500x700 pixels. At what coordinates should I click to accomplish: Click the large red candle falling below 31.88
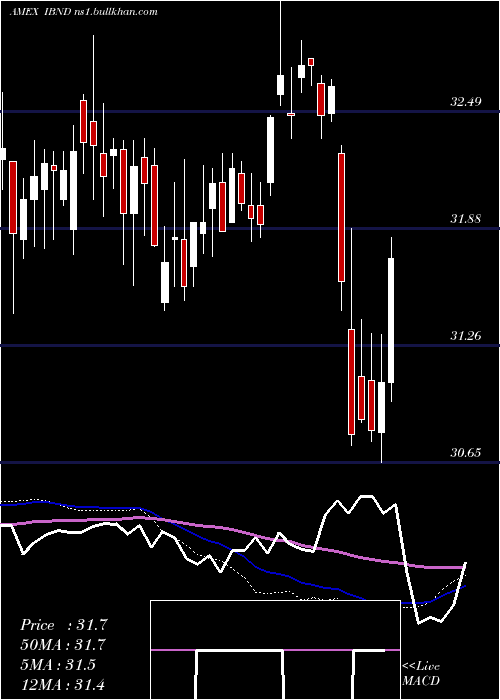[x=342, y=217]
